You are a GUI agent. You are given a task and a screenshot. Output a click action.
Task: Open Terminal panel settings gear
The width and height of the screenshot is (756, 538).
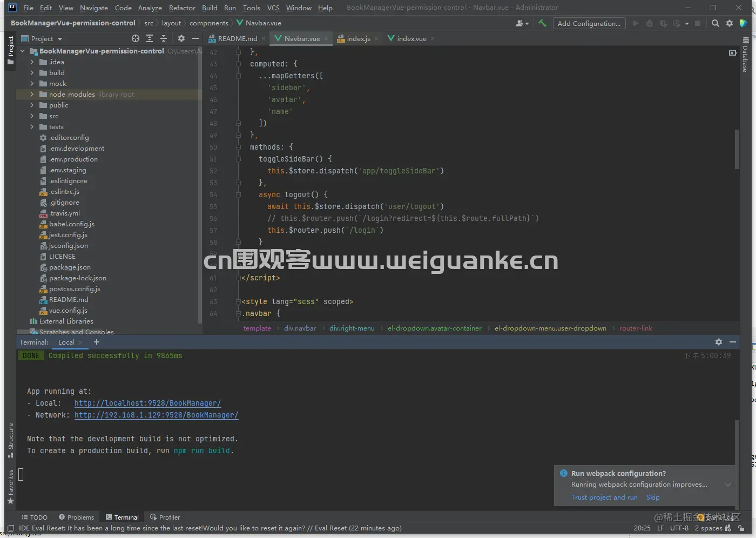719,342
